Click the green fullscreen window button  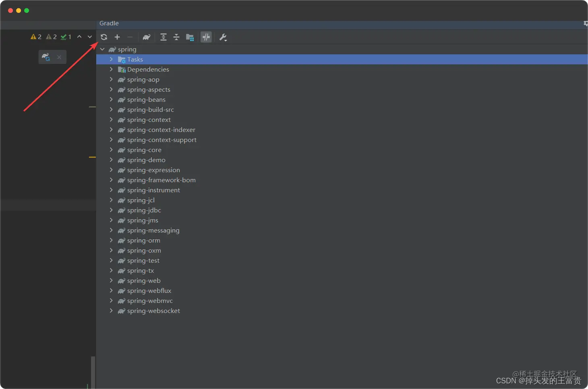tap(27, 10)
